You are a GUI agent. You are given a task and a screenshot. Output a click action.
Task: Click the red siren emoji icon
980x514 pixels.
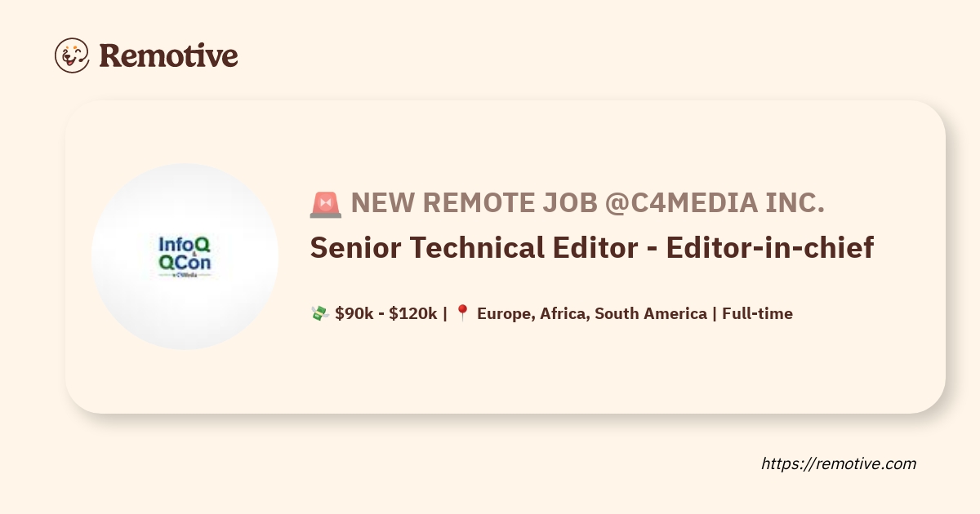[x=326, y=205]
